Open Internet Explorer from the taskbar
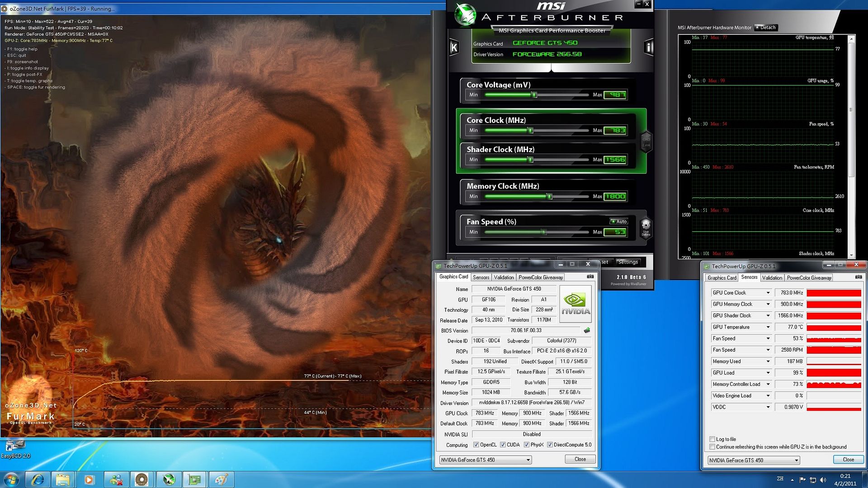 (x=38, y=479)
